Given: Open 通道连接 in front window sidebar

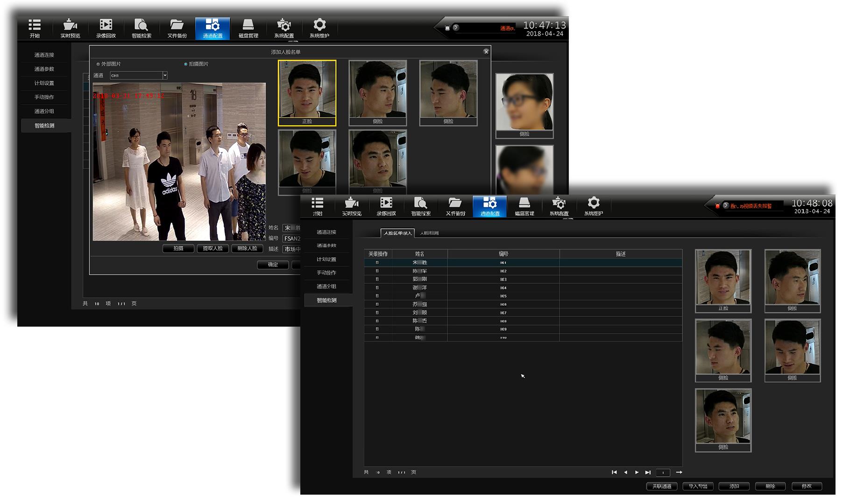Looking at the screenshot, I should click(326, 232).
